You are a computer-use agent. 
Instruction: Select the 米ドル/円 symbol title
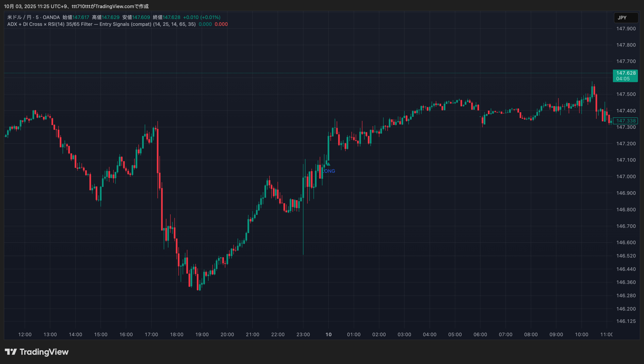[x=19, y=17]
